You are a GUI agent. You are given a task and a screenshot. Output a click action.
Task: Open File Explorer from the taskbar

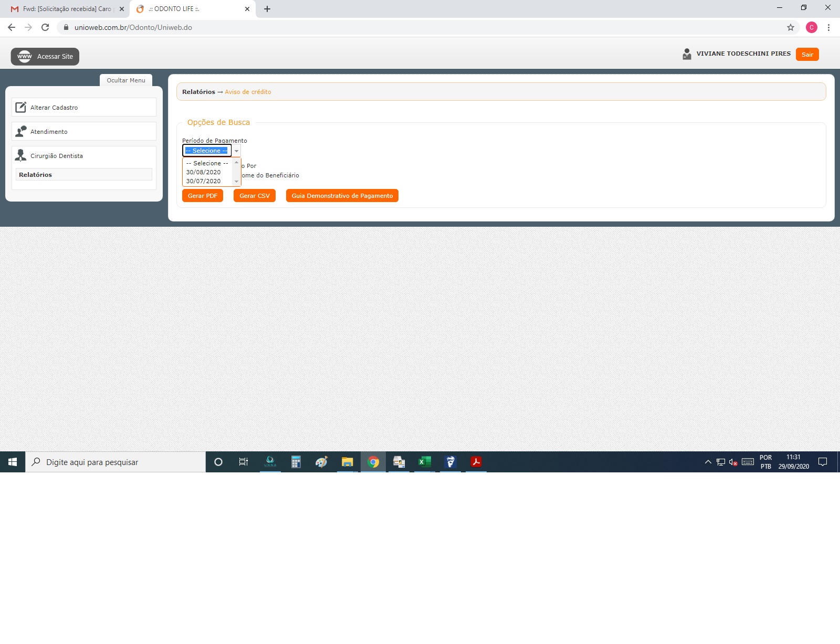(x=347, y=462)
